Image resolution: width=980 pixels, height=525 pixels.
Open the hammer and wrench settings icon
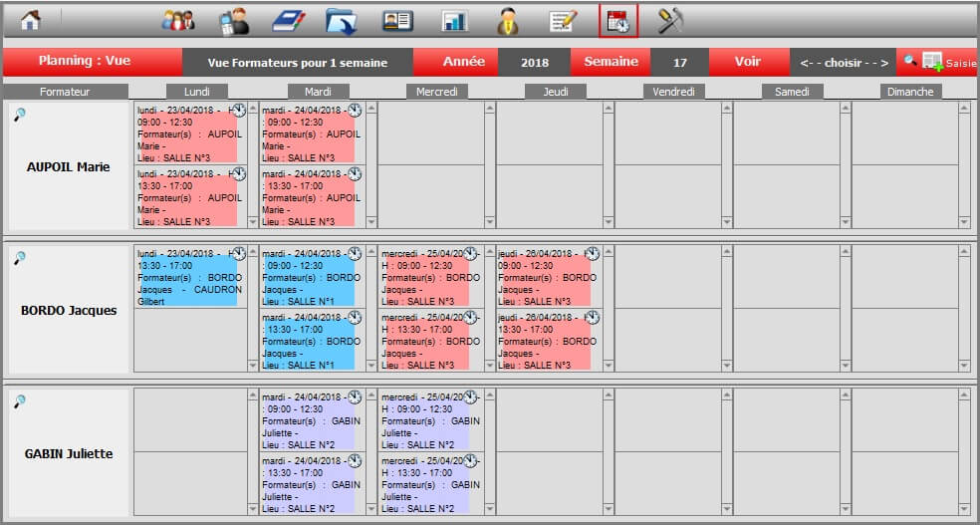point(670,21)
